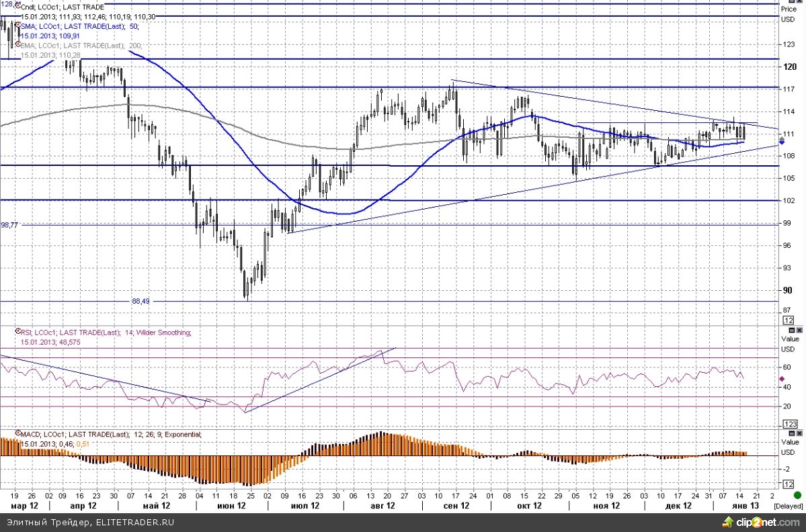Maximize the MACD indicator pane
The width and height of the screenshot is (806, 532).
[791, 434]
